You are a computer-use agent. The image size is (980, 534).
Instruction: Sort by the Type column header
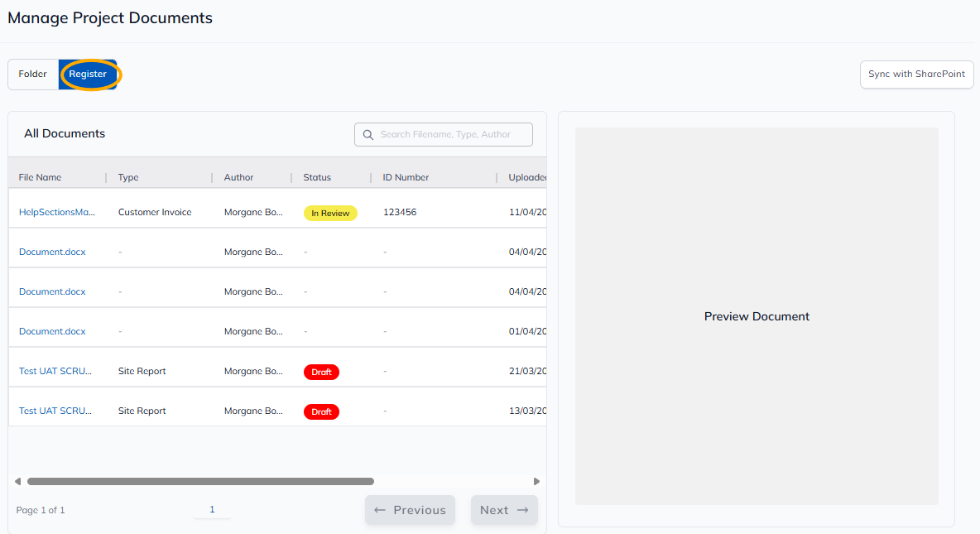coord(128,178)
